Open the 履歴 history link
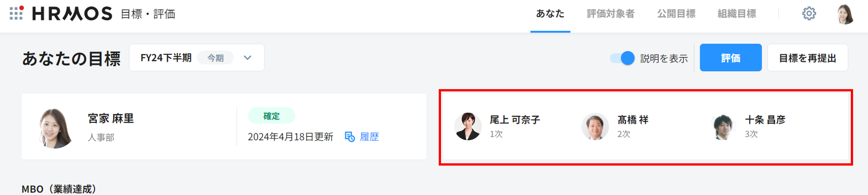Screen dimensions: 868x195 point(370,137)
